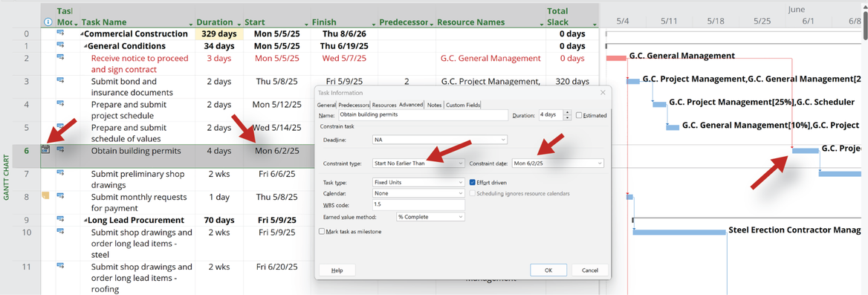Screen dimensions: 868x295
Task: Click 'G.C. General Management' resource name cell
Action: tap(490, 58)
